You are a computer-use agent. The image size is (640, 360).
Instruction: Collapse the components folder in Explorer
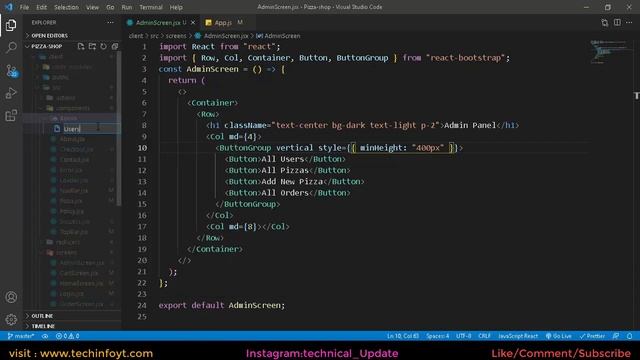coord(72,108)
